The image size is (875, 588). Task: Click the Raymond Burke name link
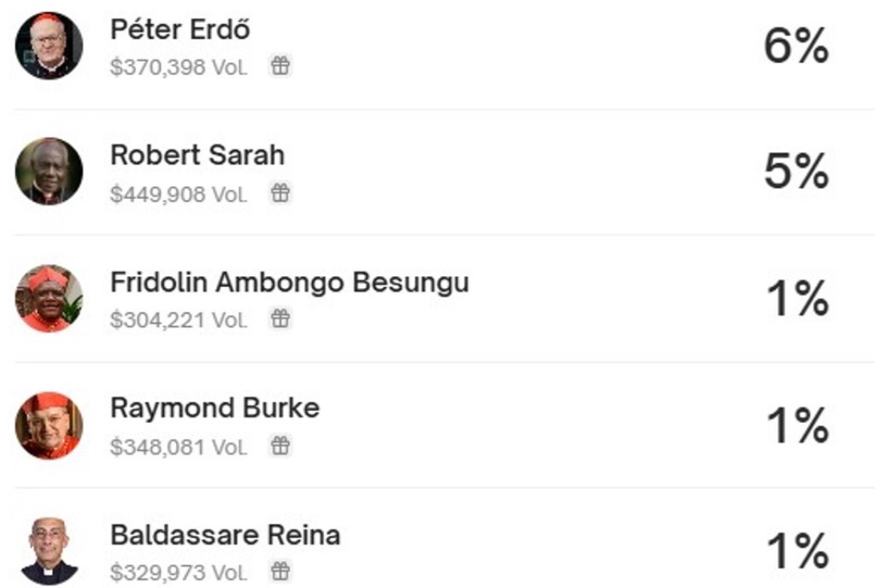tap(214, 408)
